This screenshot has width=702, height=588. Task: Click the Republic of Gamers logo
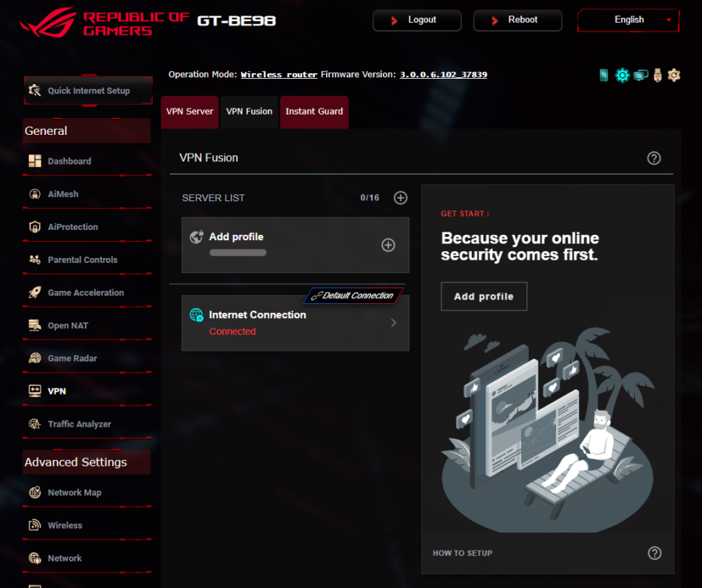tap(105, 23)
